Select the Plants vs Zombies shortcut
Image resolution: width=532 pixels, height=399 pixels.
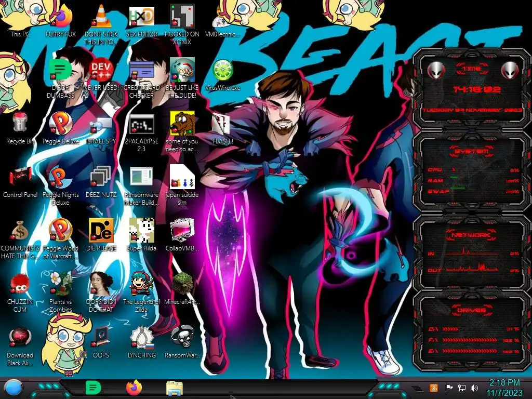(x=61, y=292)
